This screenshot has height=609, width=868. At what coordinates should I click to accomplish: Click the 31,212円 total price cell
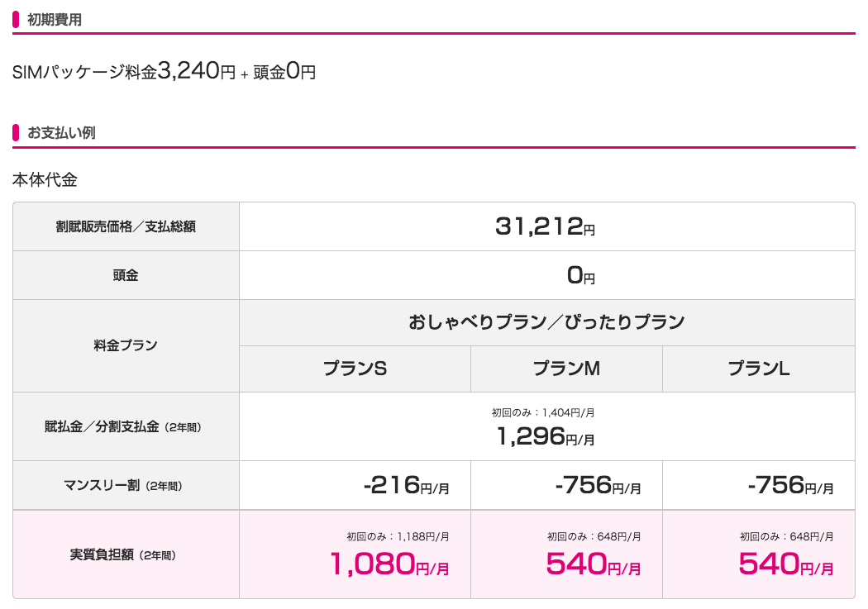[x=547, y=226]
